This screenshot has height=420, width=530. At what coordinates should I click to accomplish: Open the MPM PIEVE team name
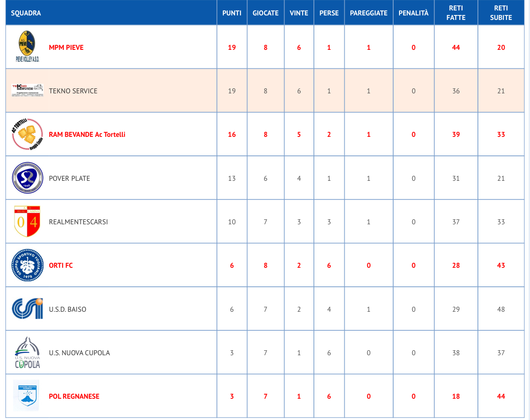(x=66, y=47)
